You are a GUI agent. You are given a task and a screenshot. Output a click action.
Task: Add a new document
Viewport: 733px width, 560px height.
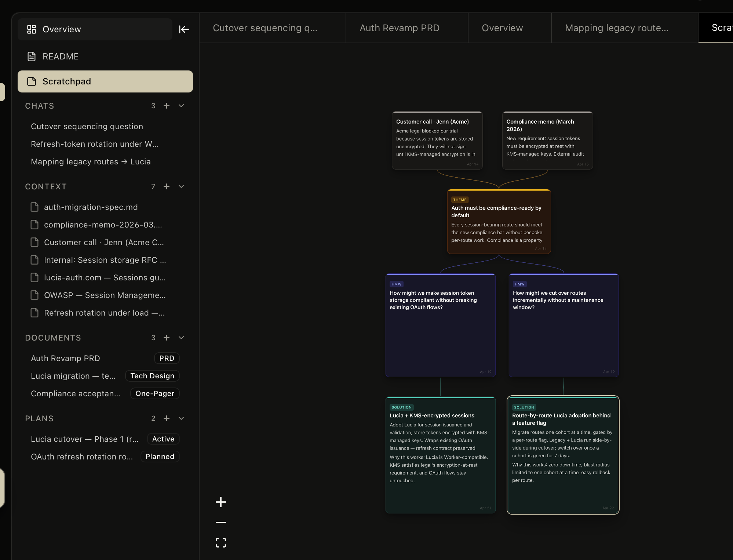(x=167, y=338)
